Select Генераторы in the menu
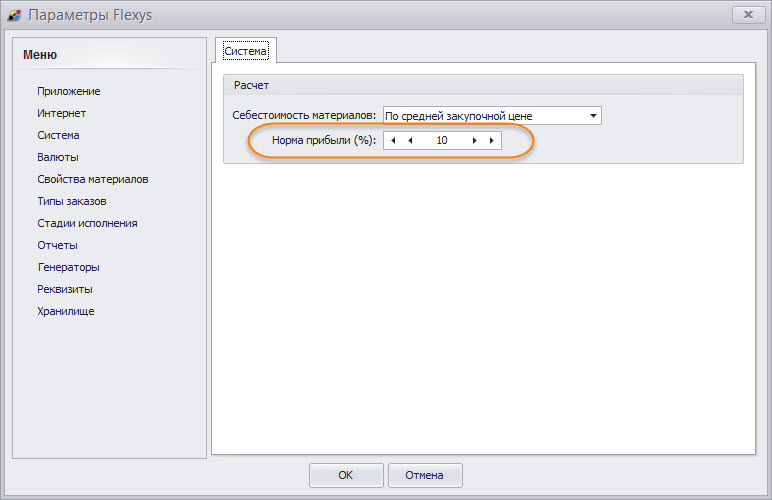 pyautogui.click(x=68, y=267)
